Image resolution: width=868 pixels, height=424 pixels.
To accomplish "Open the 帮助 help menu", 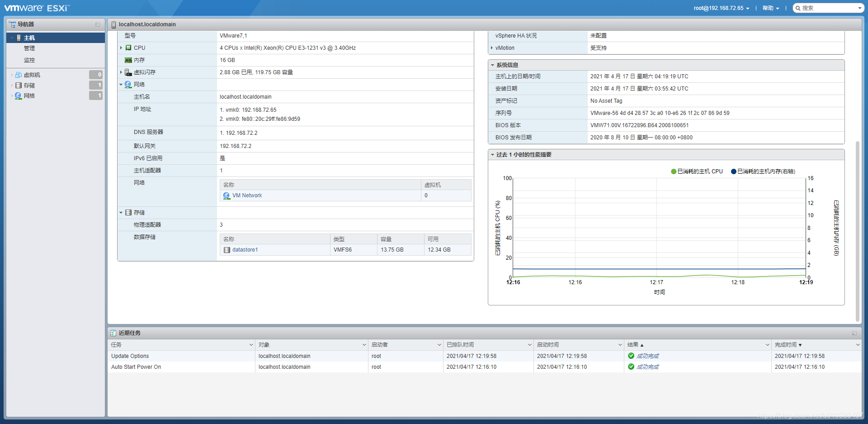I will pyautogui.click(x=771, y=8).
